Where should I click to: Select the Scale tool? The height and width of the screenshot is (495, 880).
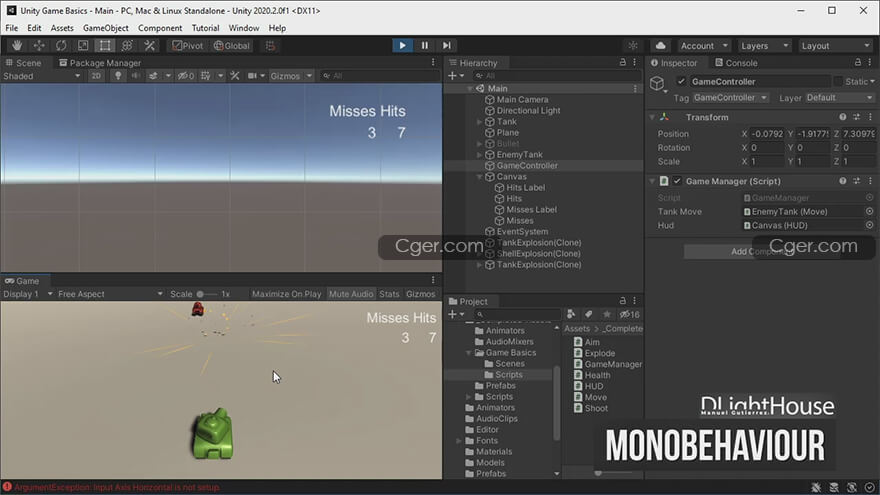pyautogui.click(x=82, y=45)
